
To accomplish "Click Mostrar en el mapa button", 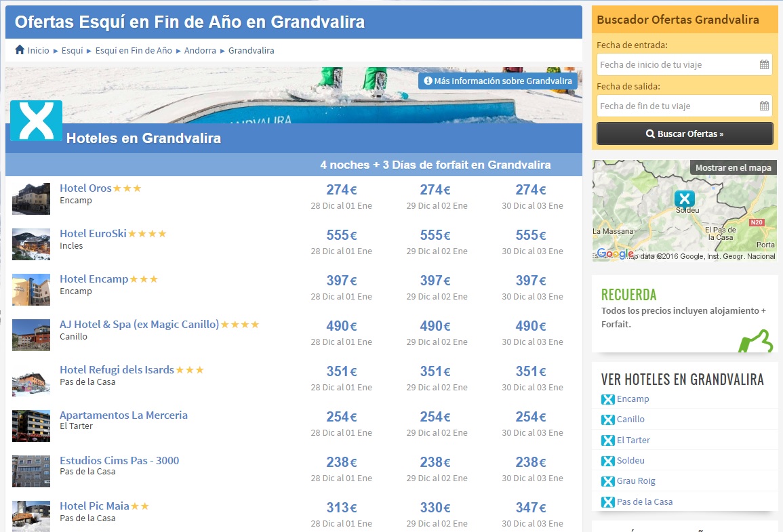I will click(x=733, y=167).
